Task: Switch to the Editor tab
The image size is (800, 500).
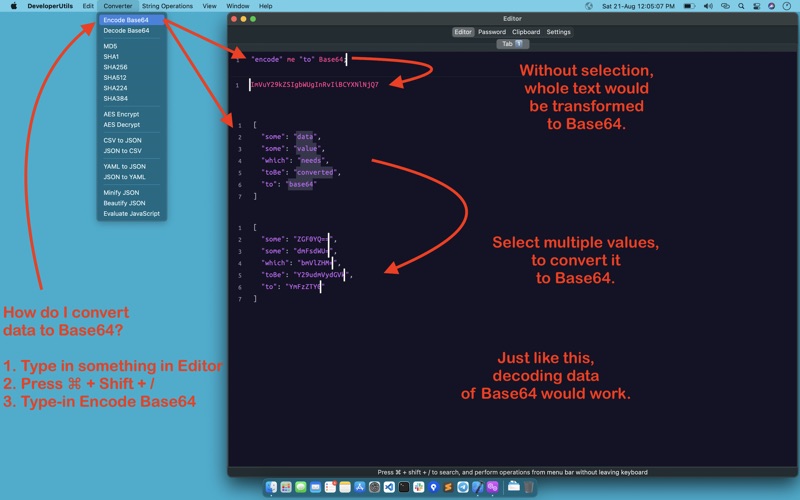Action: pyautogui.click(x=463, y=32)
